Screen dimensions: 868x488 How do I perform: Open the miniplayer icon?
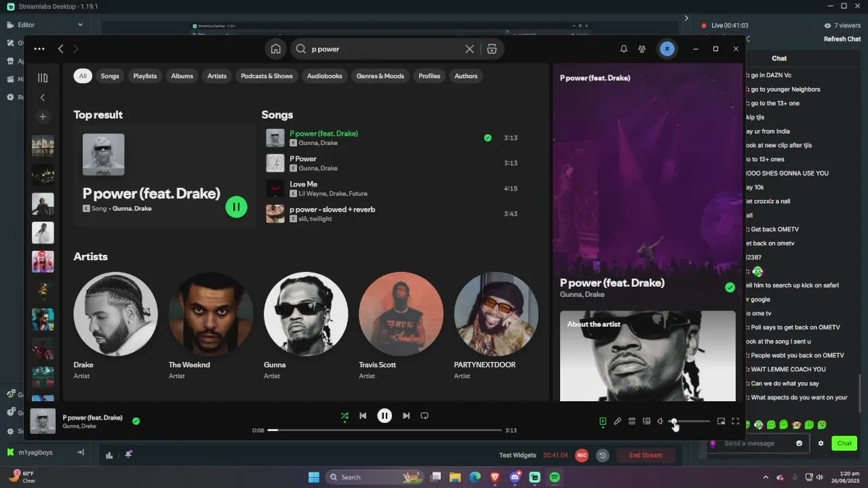click(721, 422)
